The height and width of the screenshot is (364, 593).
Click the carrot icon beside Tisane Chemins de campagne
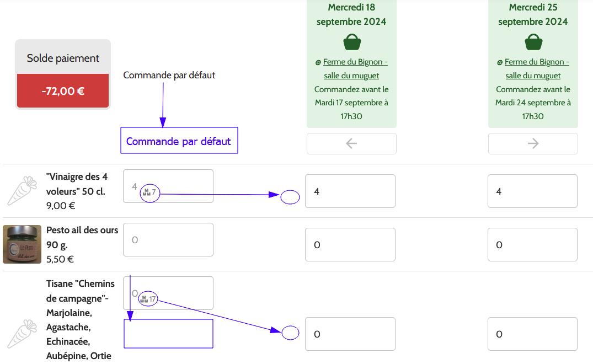[x=22, y=334]
